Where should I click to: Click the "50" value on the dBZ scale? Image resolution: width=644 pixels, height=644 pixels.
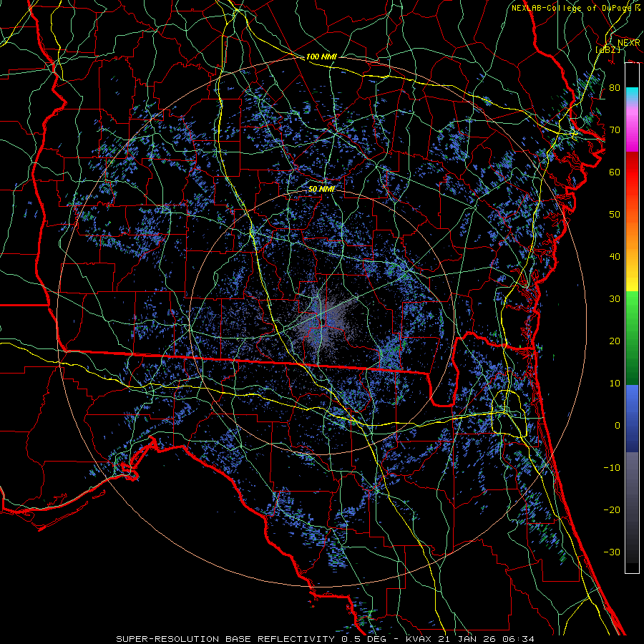pyautogui.click(x=615, y=215)
